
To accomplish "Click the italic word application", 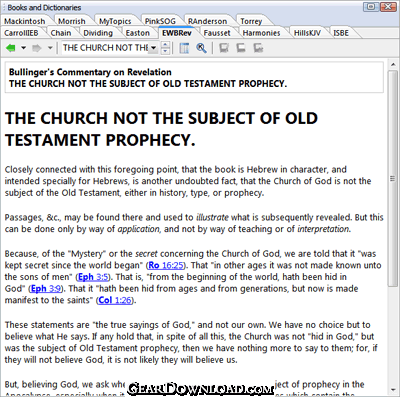I will click(139, 229).
